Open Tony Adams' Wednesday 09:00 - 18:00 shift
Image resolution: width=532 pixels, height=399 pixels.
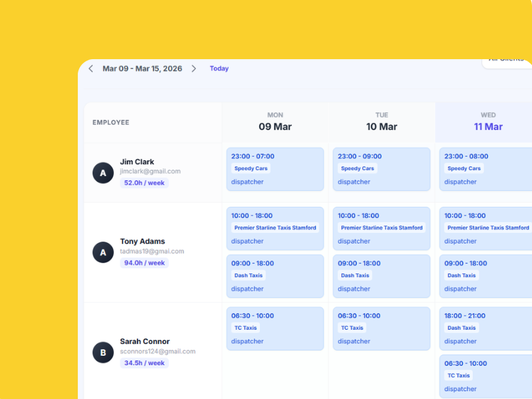(x=486, y=276)
